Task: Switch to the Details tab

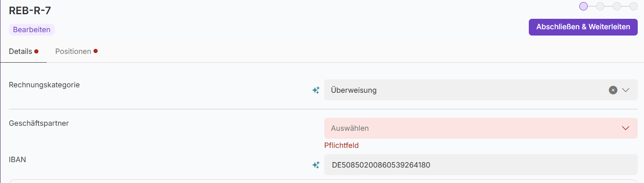Action: click(20, 51)
